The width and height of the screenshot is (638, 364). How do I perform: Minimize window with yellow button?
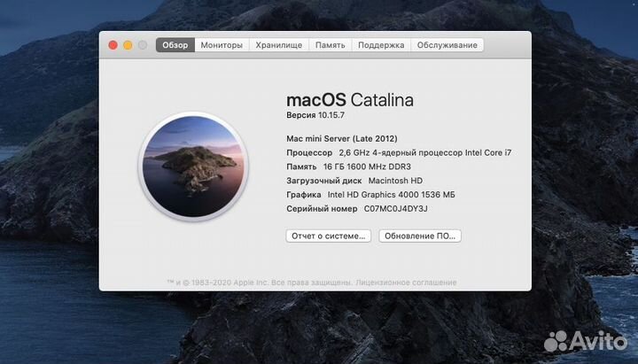pos(128,45)
